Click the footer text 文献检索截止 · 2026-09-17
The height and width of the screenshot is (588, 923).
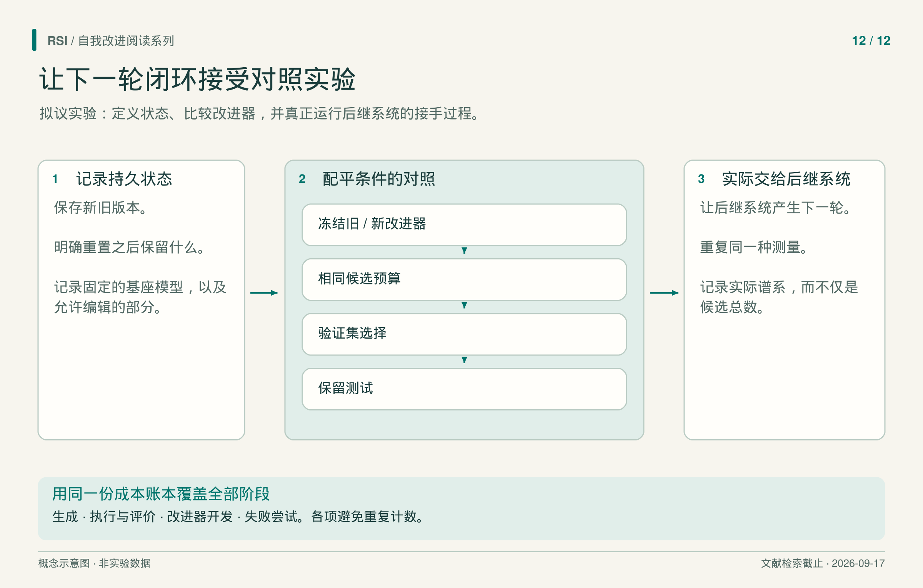click(x=823, y=563)
